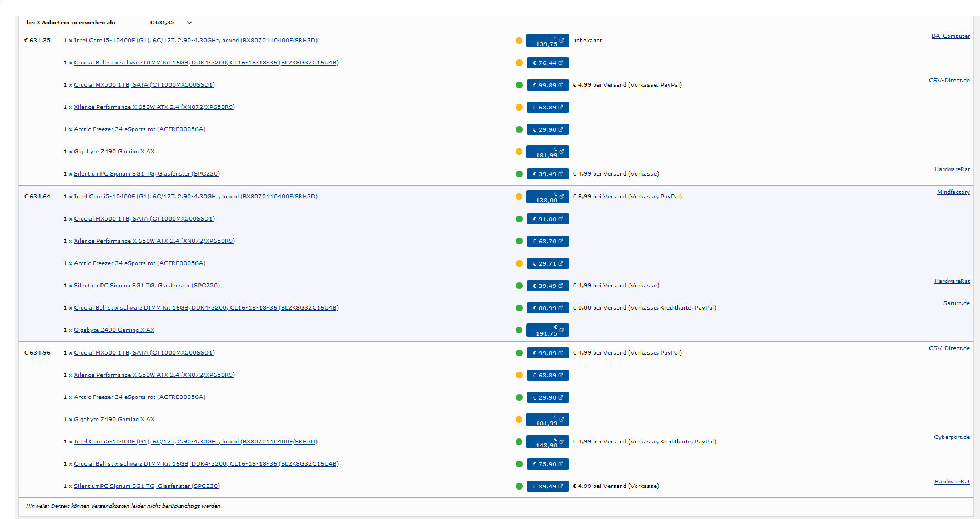Open Intel Core i5-10400F link in € 634,64 bundle
The image size is (980, 519).
195,197
